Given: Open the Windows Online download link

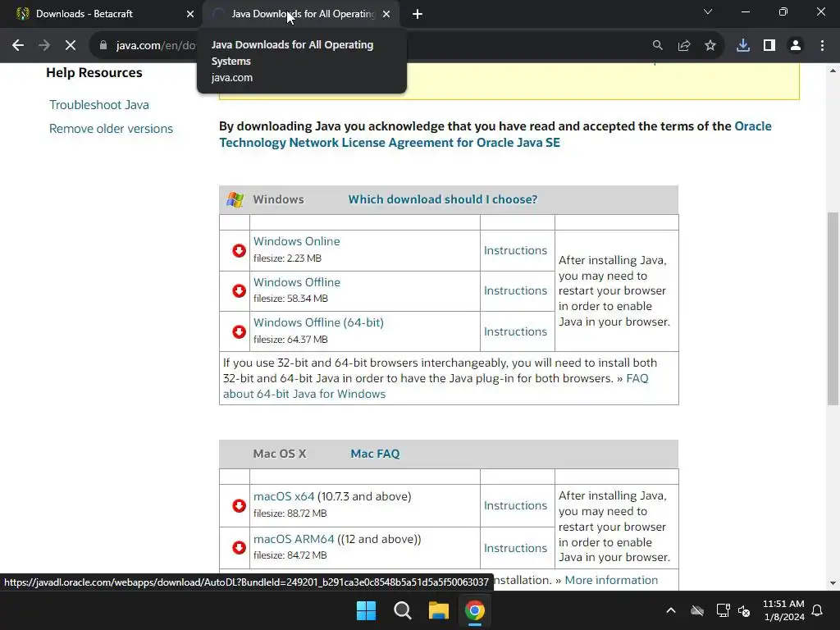Looking at the screenshot, I should point(296,241).
